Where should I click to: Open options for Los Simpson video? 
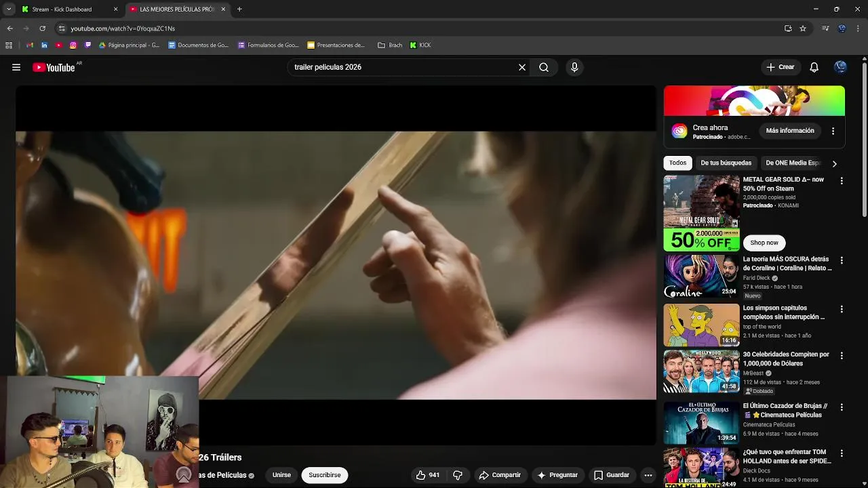pos(842,309)
